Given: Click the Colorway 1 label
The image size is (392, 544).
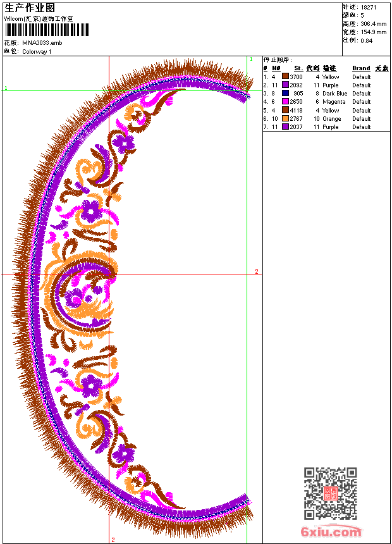Looking at the screenshot, I should pyautogui.click(x=37, y=52).
